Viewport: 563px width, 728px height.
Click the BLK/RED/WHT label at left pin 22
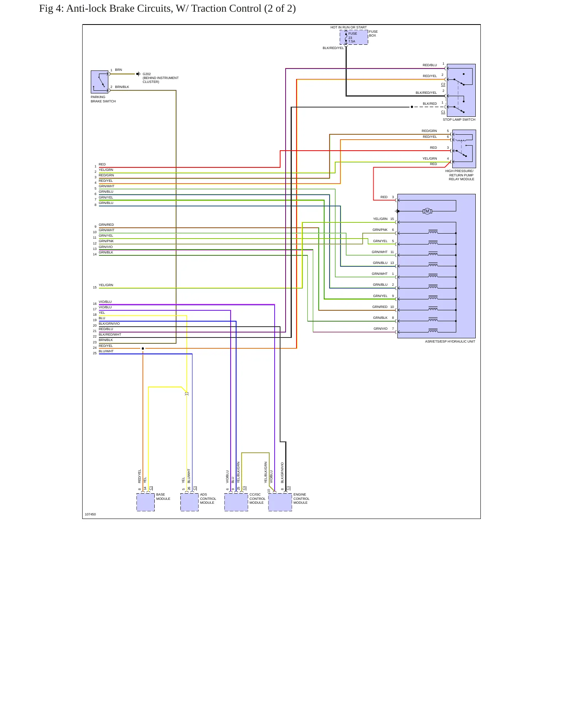pos(110,334)
